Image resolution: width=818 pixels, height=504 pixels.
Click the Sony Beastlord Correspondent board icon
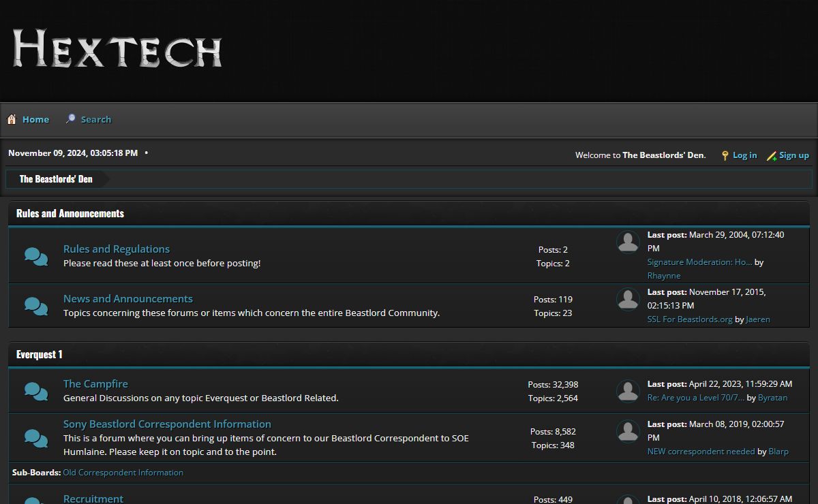pyautogui.click(x=36, y=438)
